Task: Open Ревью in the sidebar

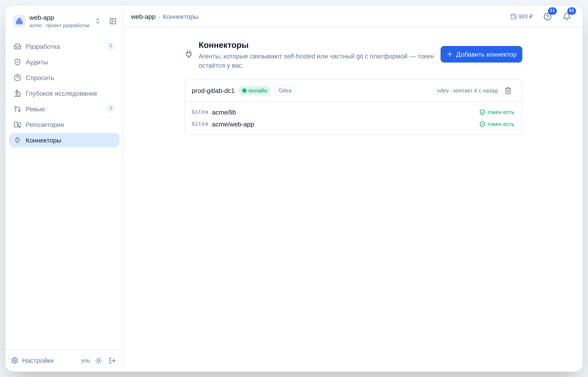Action: pyautogui.click(x=64, y=109)
